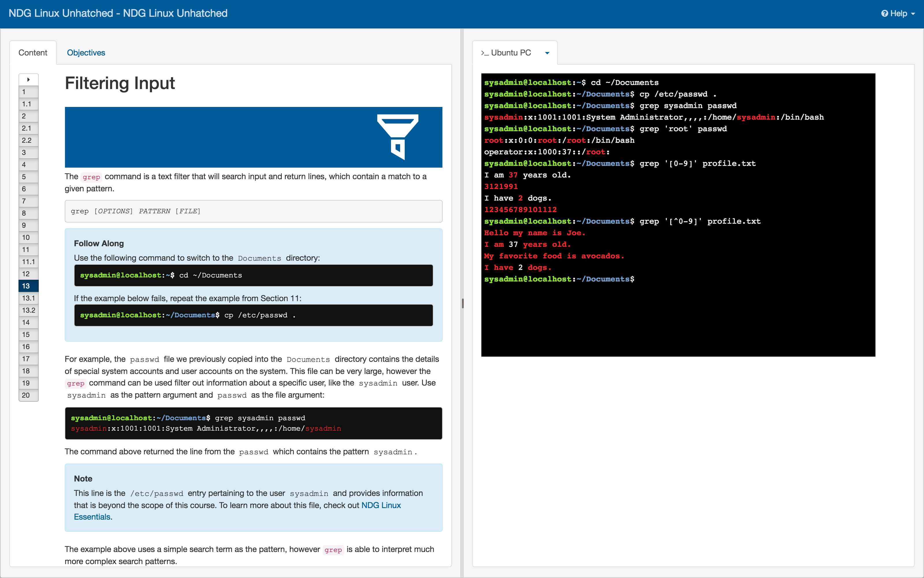The width and height of the screenshot is (924, 578).
Task: Open the Ubuntu PC dropdown caret
Action: click(x=547, y=53)
